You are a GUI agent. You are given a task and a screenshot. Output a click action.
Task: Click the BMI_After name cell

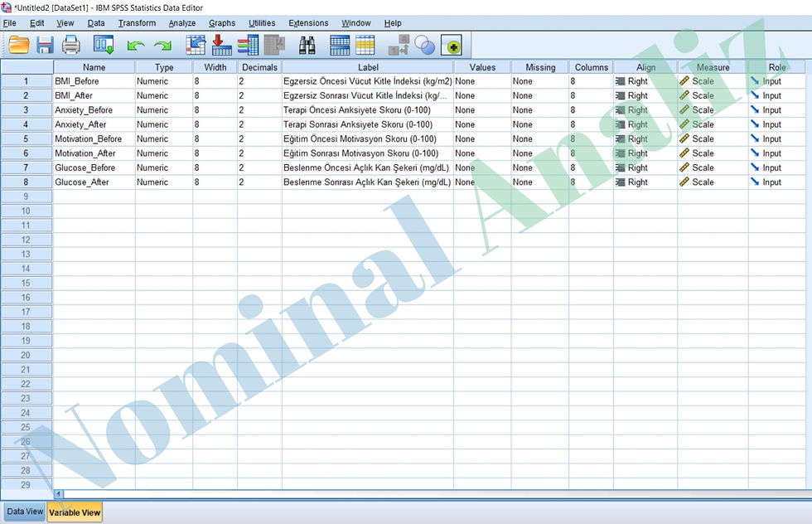click(94, 96)
